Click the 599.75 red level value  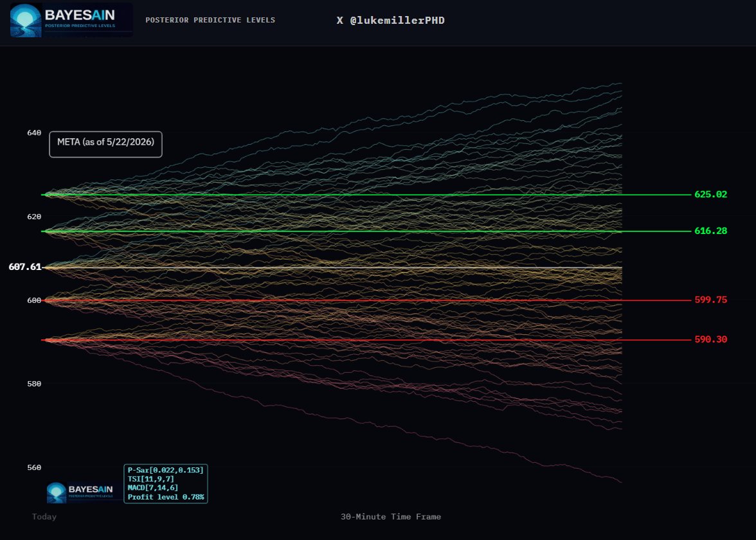coord(711,300)
